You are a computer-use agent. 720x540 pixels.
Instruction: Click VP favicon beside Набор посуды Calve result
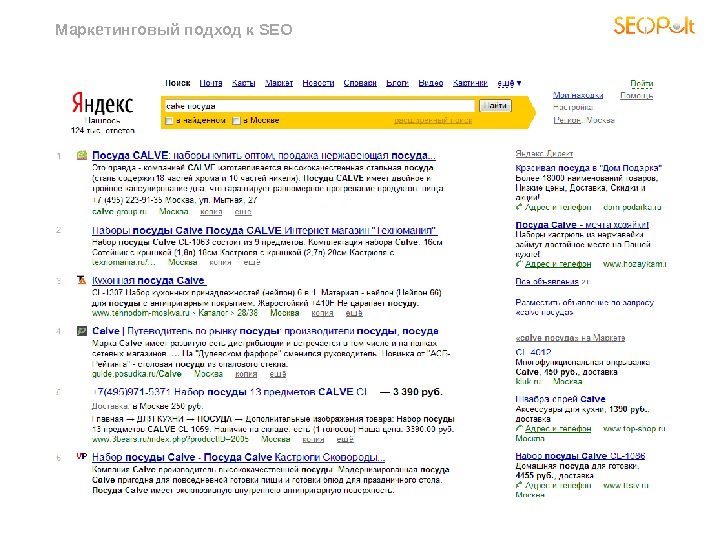82,456
